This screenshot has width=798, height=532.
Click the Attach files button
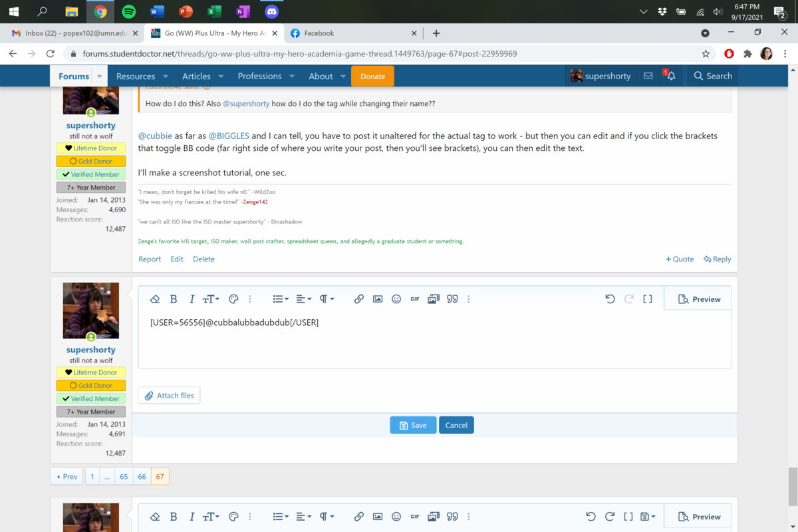pyautogui.click(x=170, y=396)
